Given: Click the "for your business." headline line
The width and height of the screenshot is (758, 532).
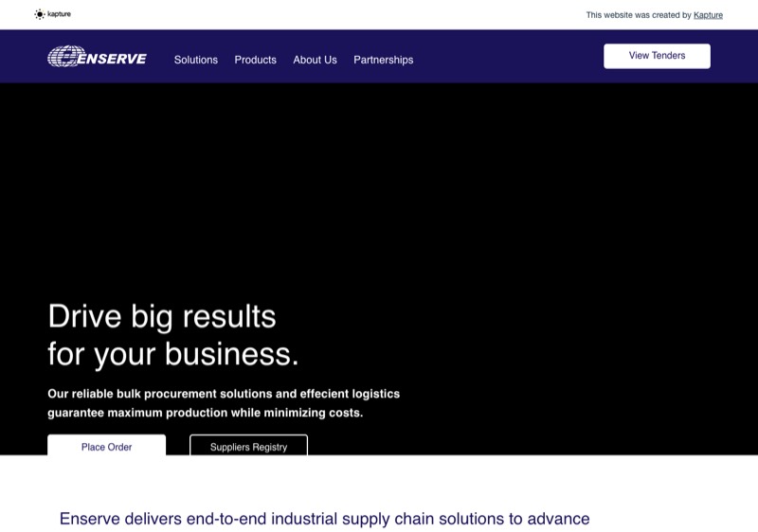Looking at the screenshot, I should 173,355.
